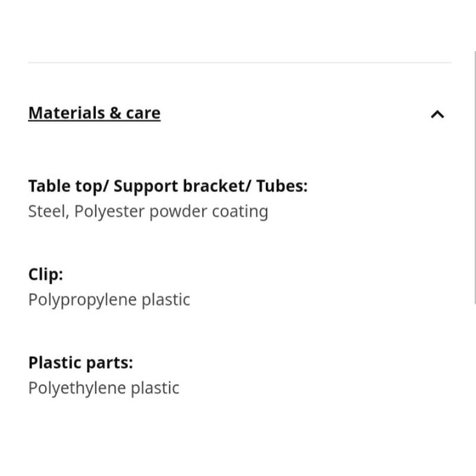Click the Clip heading
This screenshot has height=476, width=476.
[45, 274]
